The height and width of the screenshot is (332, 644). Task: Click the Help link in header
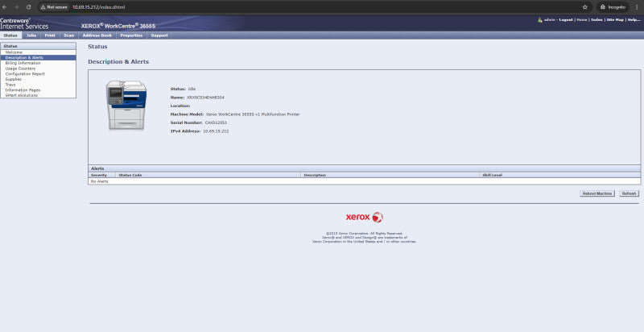point(634,19)
